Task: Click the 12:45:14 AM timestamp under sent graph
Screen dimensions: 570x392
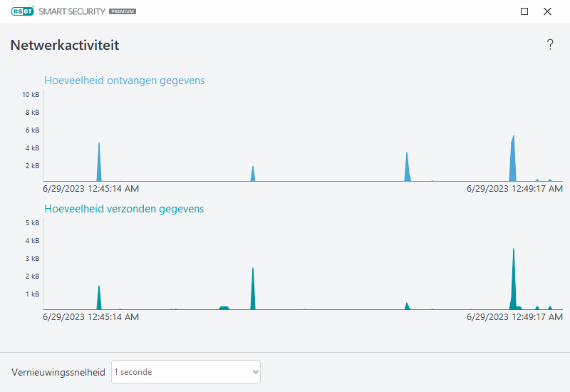Action: point(90,317)
